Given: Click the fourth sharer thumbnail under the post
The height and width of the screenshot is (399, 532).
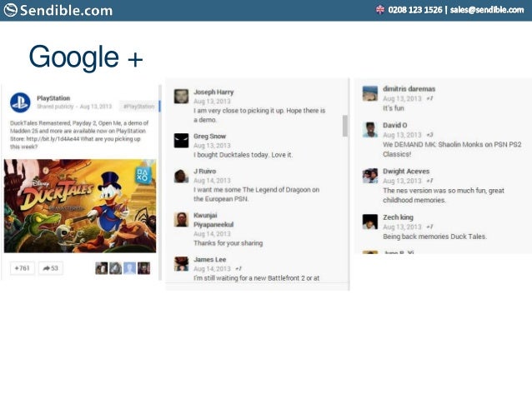Looking at the screenshot, I should coord(144,268).
